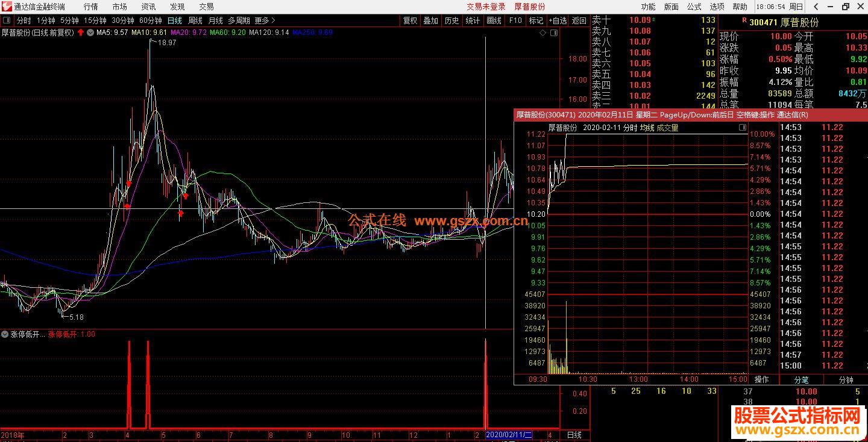The image size is (868, 442).
Task: Open the round dropdown beside chart title
Action: coord(90,33)
